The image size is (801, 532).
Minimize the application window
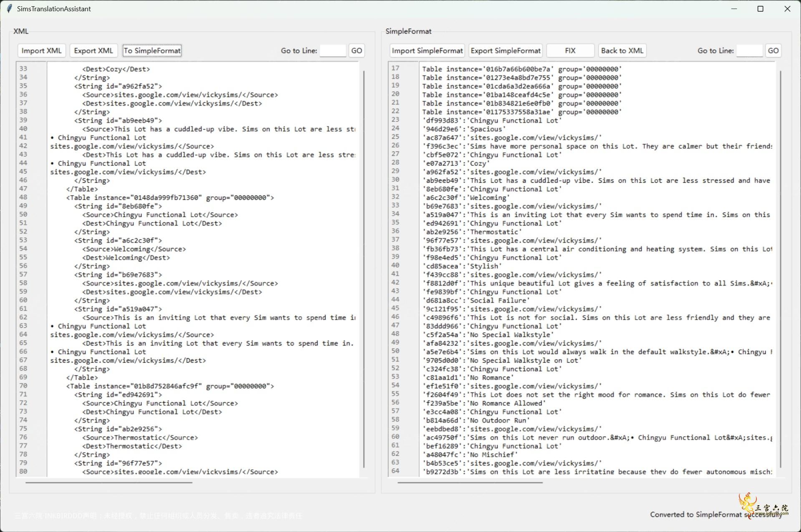tap(734, 9)
